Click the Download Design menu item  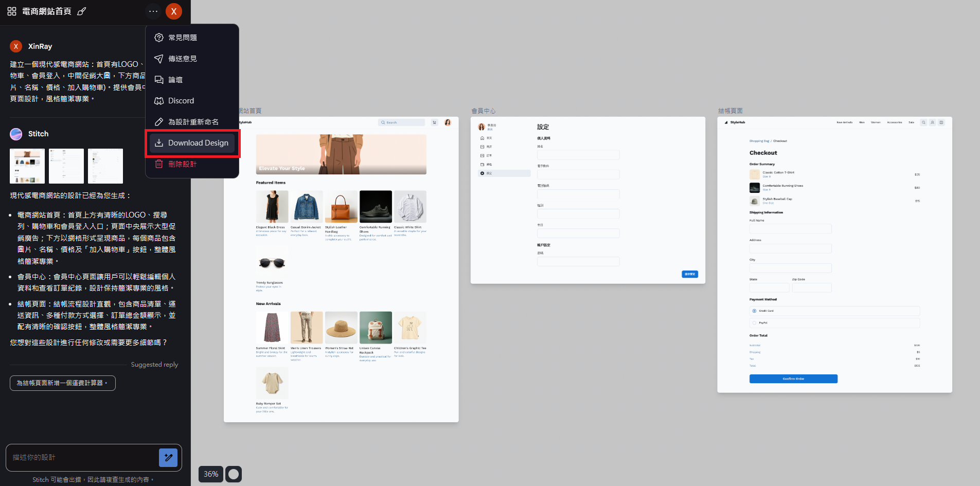coord(192,143)
